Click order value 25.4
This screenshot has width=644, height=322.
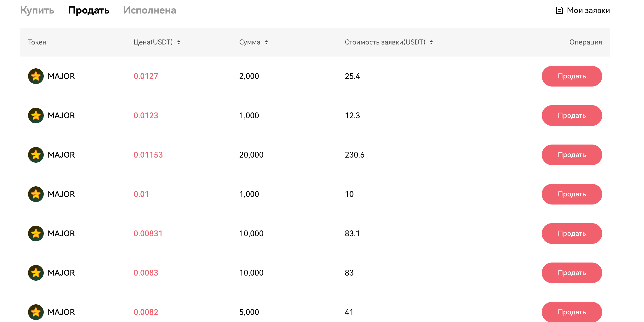click(352, 76)
